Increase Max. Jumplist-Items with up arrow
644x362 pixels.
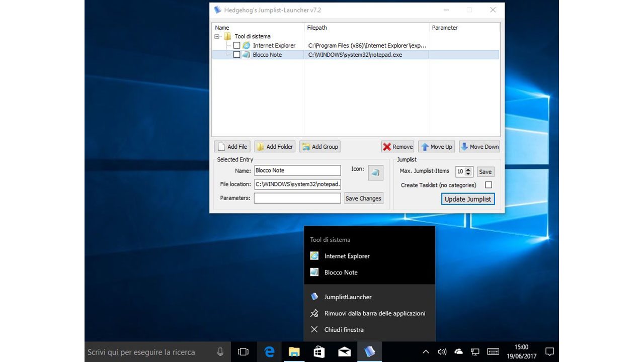click(469, 169)
